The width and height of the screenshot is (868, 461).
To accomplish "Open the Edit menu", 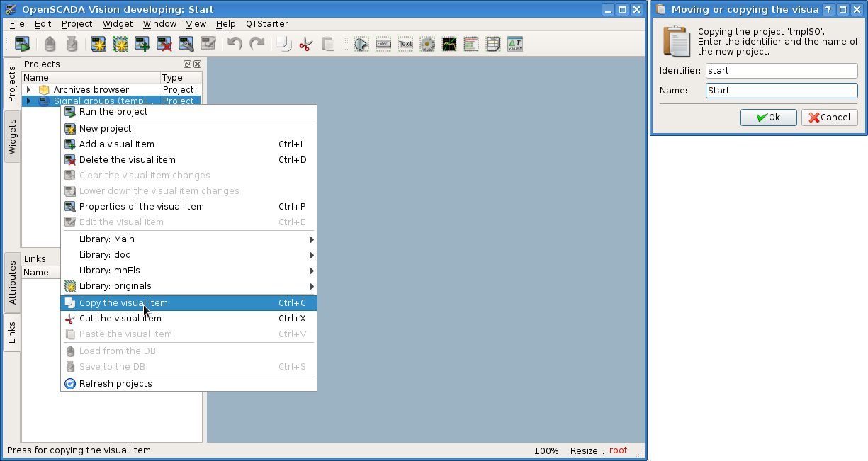I will [x=43, y=23].
